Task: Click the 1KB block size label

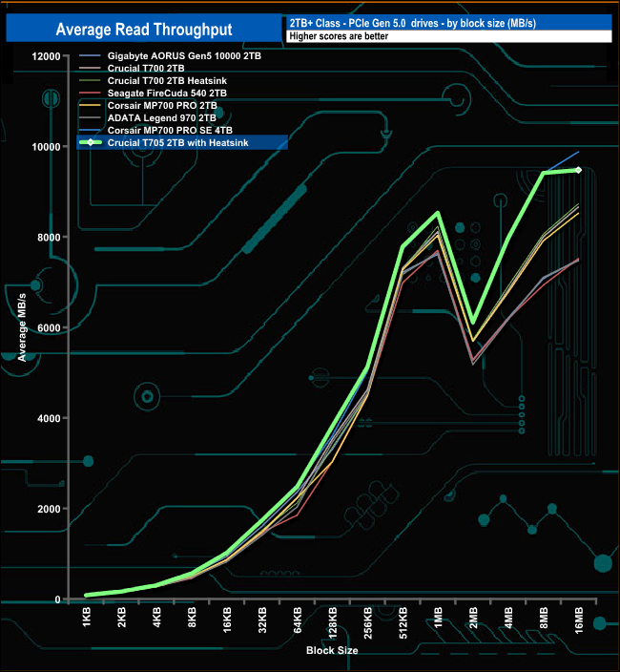Action: [87, 618]
